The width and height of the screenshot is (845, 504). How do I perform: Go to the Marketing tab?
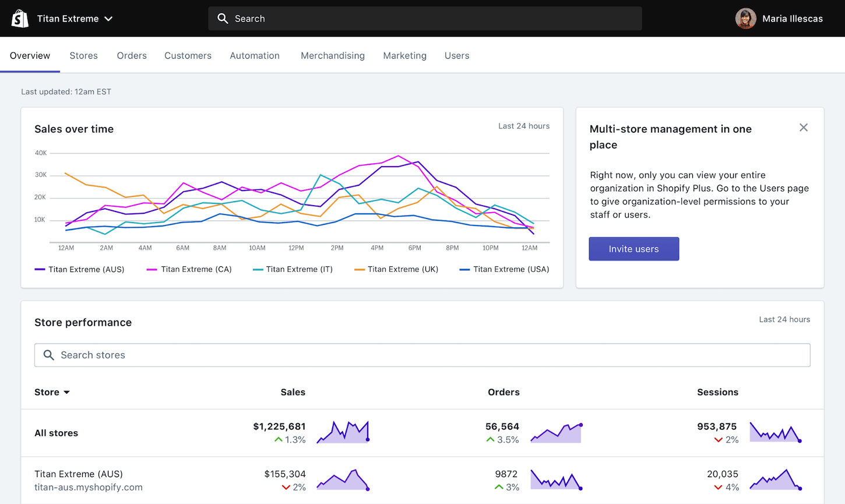[404, 55]
